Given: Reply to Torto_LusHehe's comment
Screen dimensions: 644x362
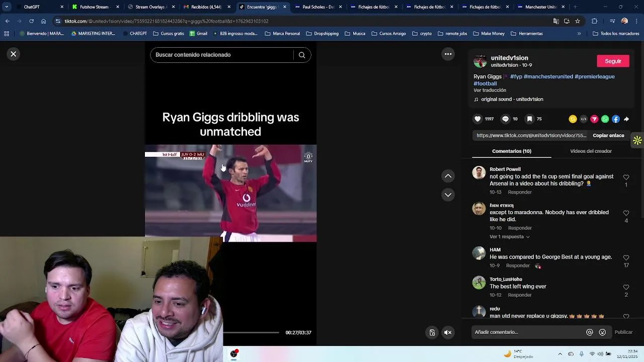Looking at the screenshot, I should 520,295.
